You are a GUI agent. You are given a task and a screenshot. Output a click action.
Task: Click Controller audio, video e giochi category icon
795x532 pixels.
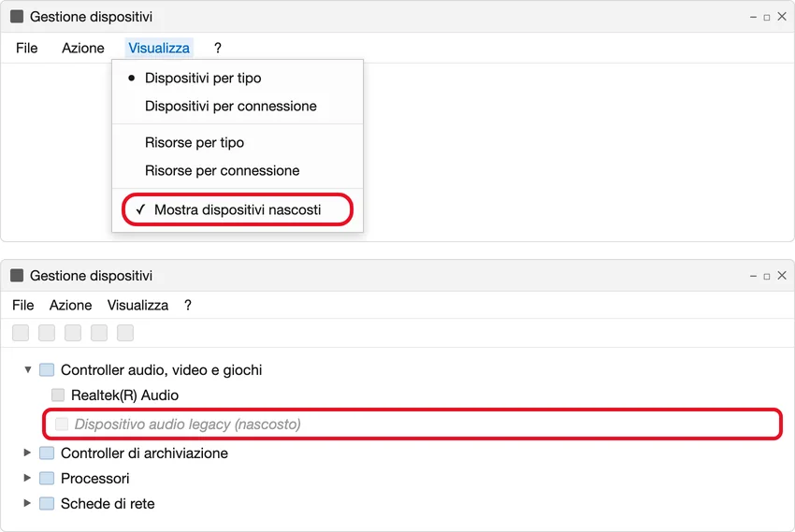point(47,370)
